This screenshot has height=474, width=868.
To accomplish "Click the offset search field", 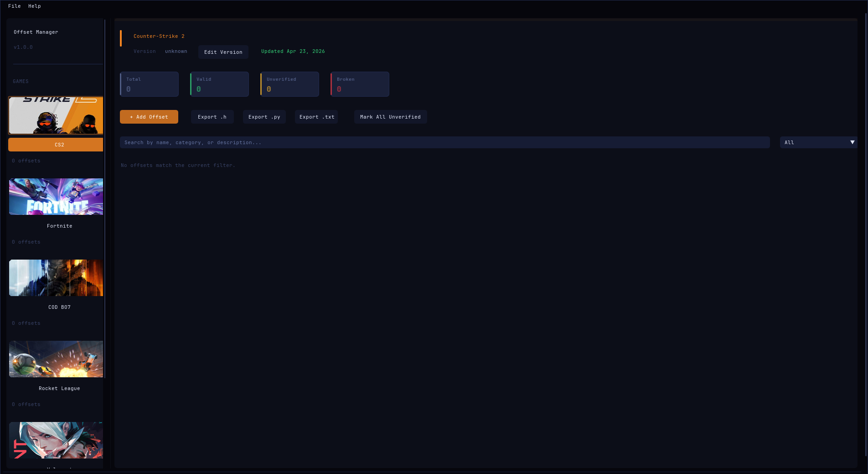I will point(444,142).
